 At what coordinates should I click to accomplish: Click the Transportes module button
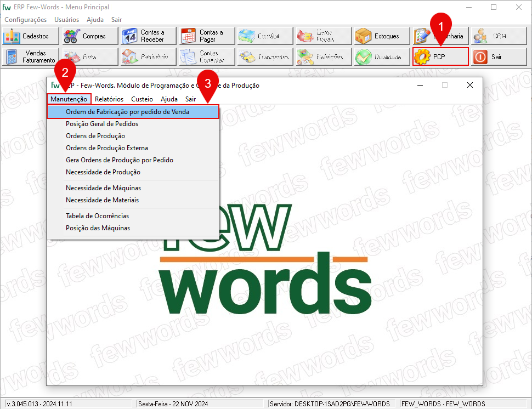click(265, 56)
